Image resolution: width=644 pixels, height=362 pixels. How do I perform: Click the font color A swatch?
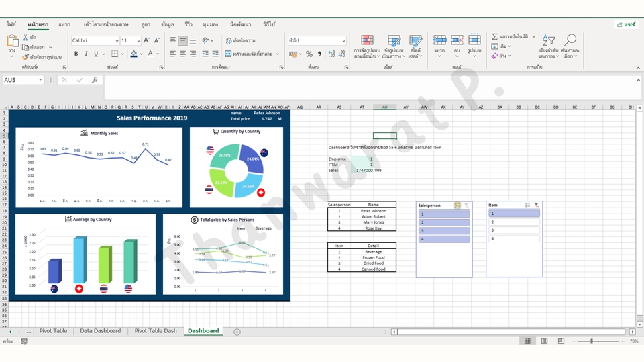[x=151, y=54]
